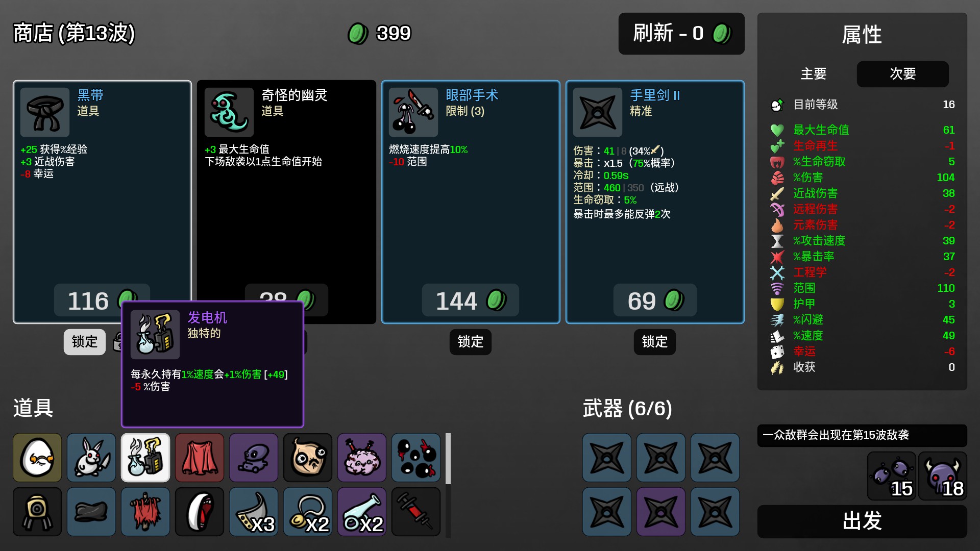Image resolution: width=980 pixels, height=551 pixels.
Task: Select the pink brain item icon
Action: point(362,458)
